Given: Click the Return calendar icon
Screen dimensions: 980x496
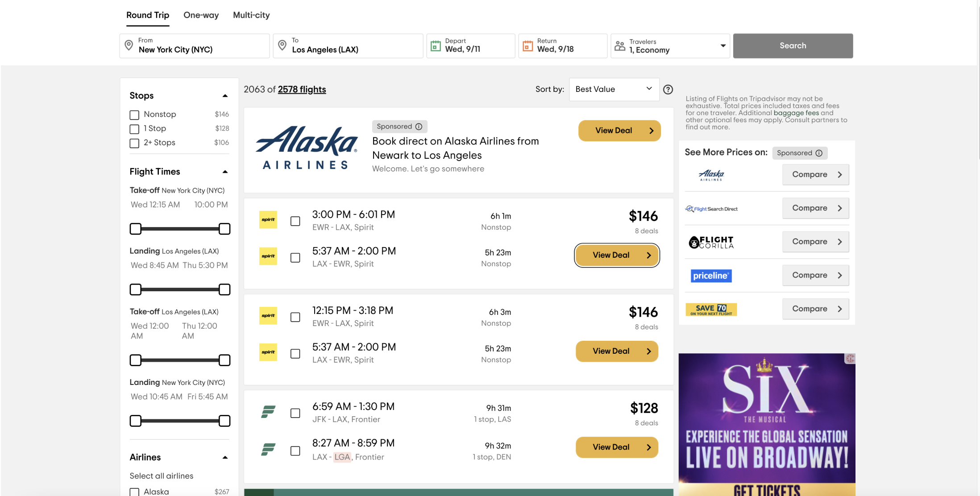Looking at the screenshot, I should click(527, 45).
